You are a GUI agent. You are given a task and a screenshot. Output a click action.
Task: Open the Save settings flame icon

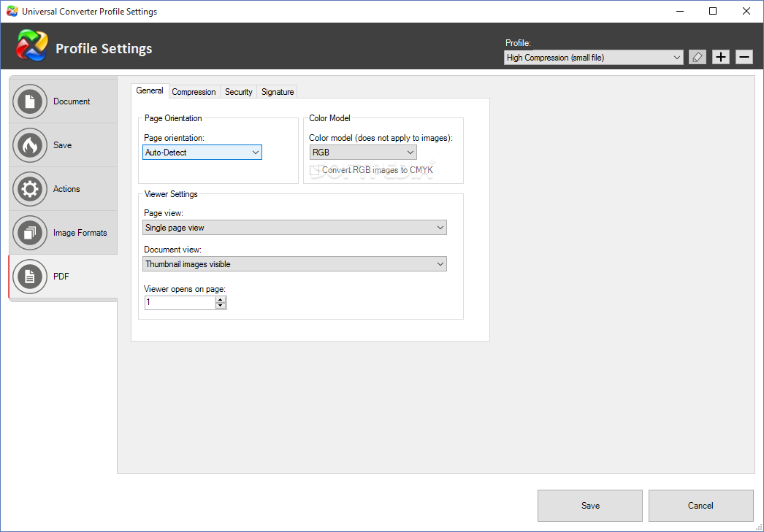click(30, 145)
